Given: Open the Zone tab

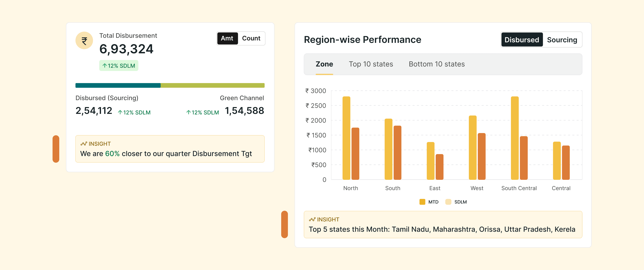Looking at the screenshot, I should click(324, 64).
